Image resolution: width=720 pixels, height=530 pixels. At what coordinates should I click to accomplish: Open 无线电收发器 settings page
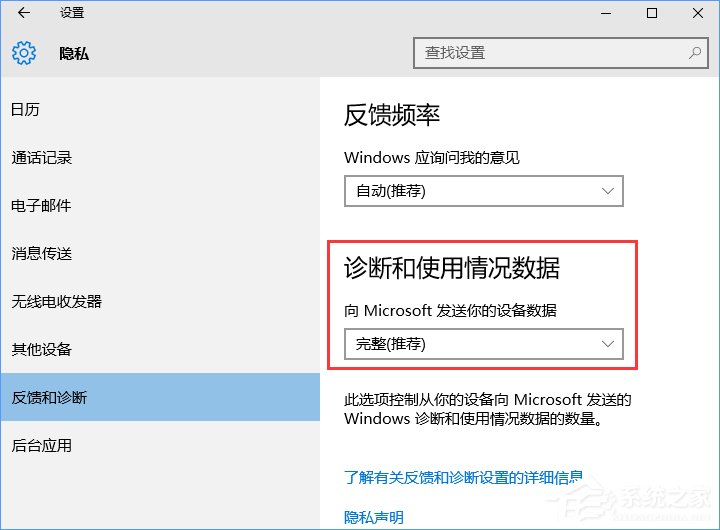tap(57, 302)
